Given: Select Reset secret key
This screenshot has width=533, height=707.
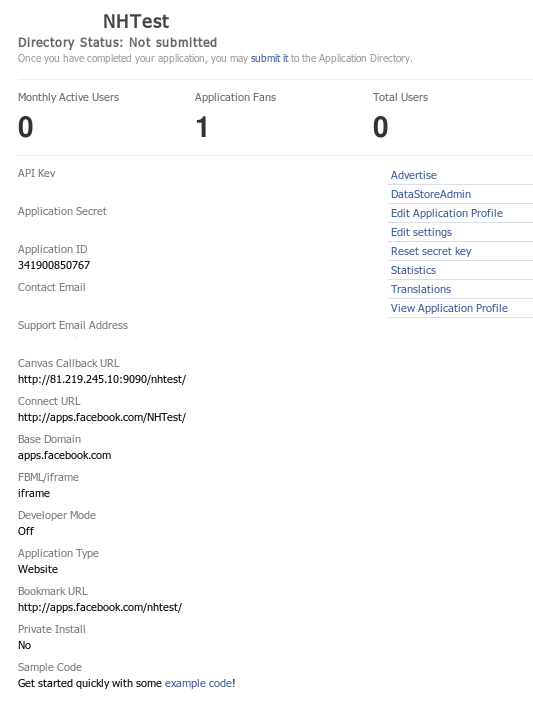Looking at the screenshot, I should [431, 251].
